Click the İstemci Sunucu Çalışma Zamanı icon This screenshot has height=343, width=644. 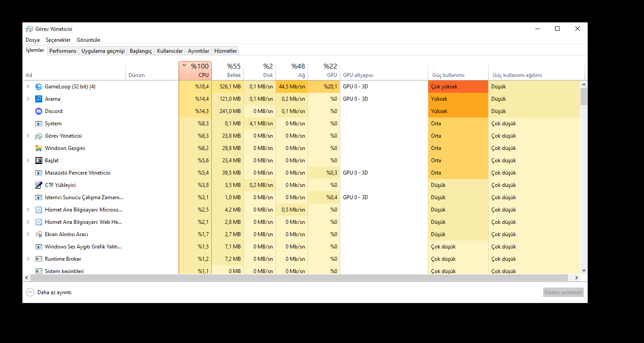pyautogui.click(x=39, y=197)
